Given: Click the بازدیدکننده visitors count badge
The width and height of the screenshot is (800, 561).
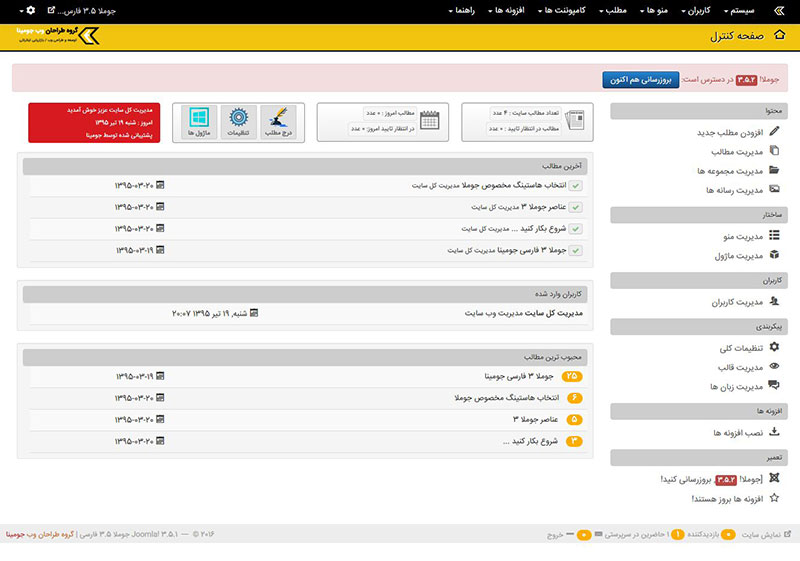Looking at the screenshot, I should [x=728, y=534].
